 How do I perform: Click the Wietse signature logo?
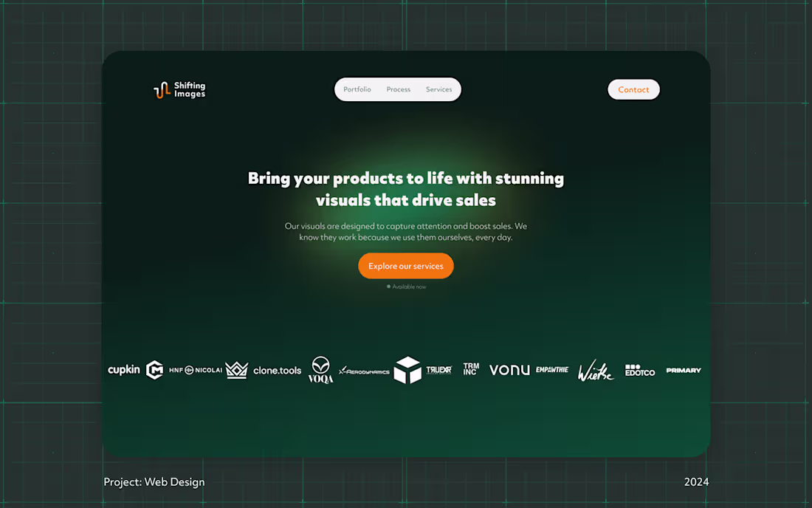point(595,369)
